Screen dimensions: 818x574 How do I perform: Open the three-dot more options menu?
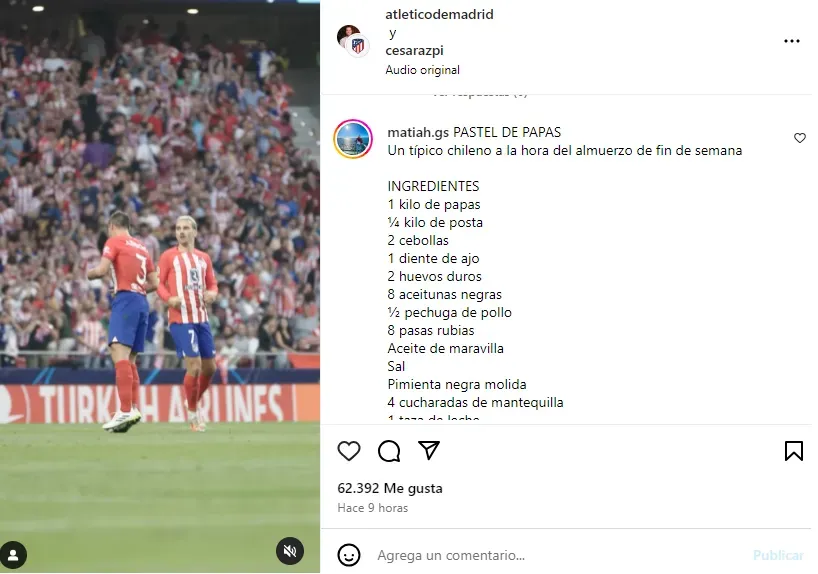click(791, 41)
